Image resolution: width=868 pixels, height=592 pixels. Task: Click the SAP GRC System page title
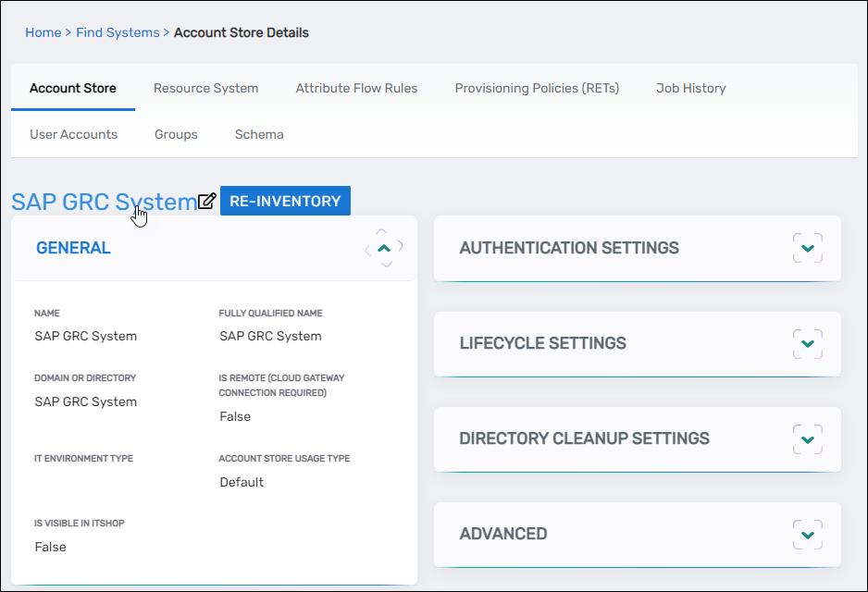103,202
